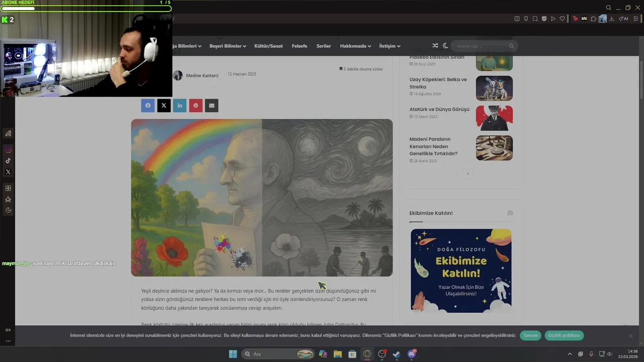Open Instagram in the browser sidebar
644x362 pixels.
click(x=8, y=150)
